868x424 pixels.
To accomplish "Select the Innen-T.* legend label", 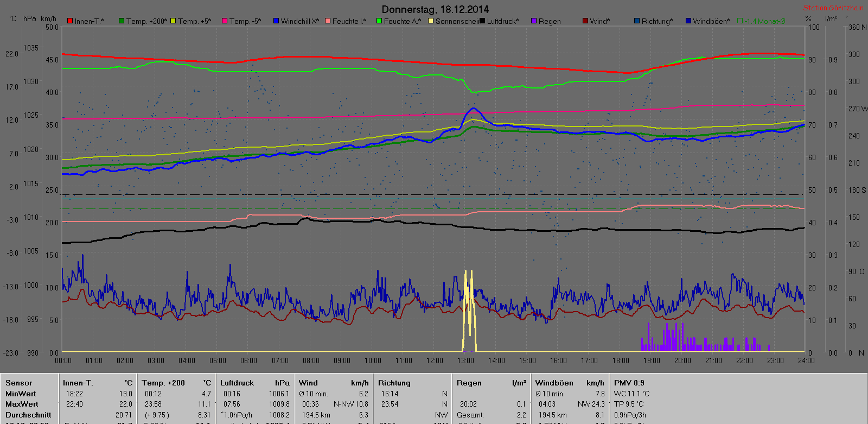I will [x=90, y=21].
